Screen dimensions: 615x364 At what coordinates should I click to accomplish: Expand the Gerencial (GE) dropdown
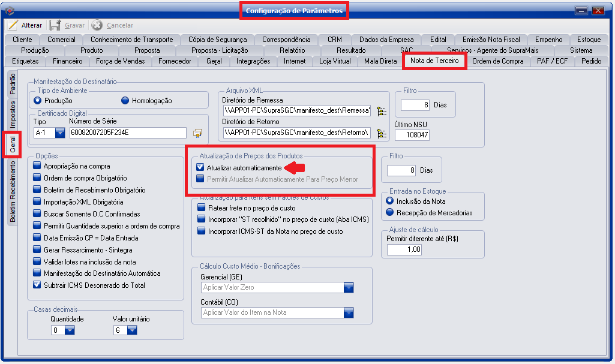(349, 287)
